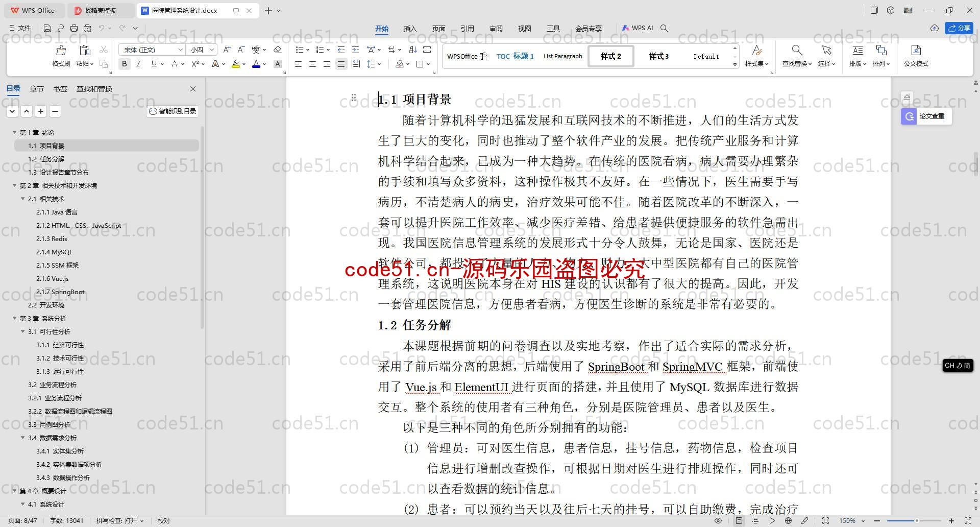
Task: Toggle Page Layout view in status bar
Action: [x=739, y=521]
